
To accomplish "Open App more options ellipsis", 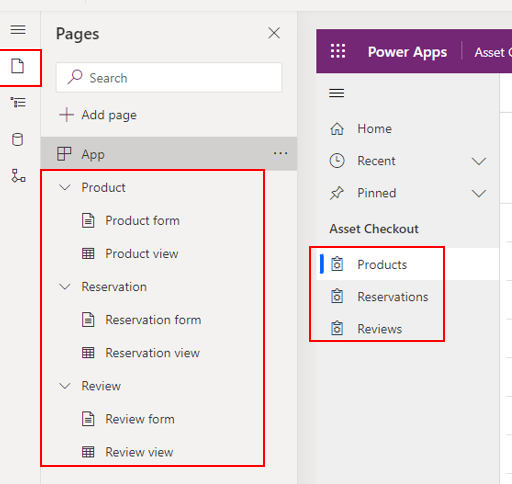I will tap(280, 153).
